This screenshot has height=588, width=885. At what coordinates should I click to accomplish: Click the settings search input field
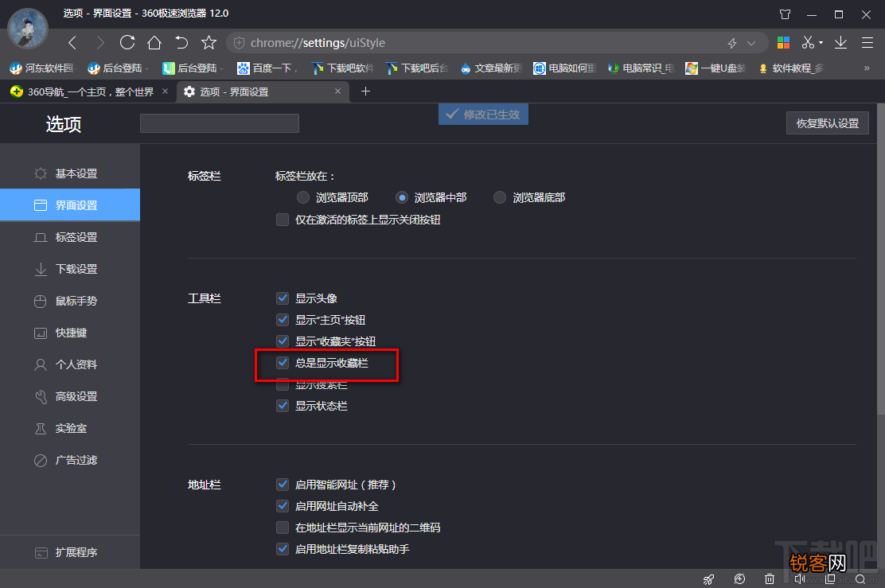[x=220, y=123]
